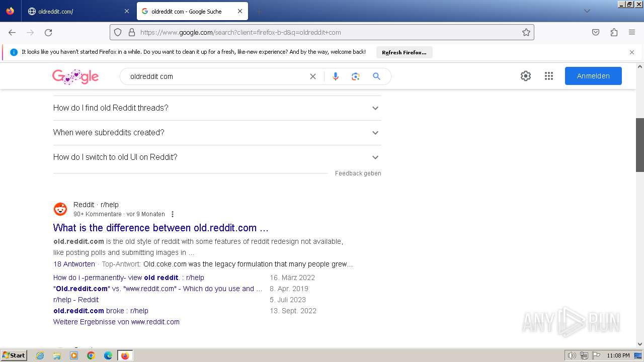Open the Windows Start menu

14,355
